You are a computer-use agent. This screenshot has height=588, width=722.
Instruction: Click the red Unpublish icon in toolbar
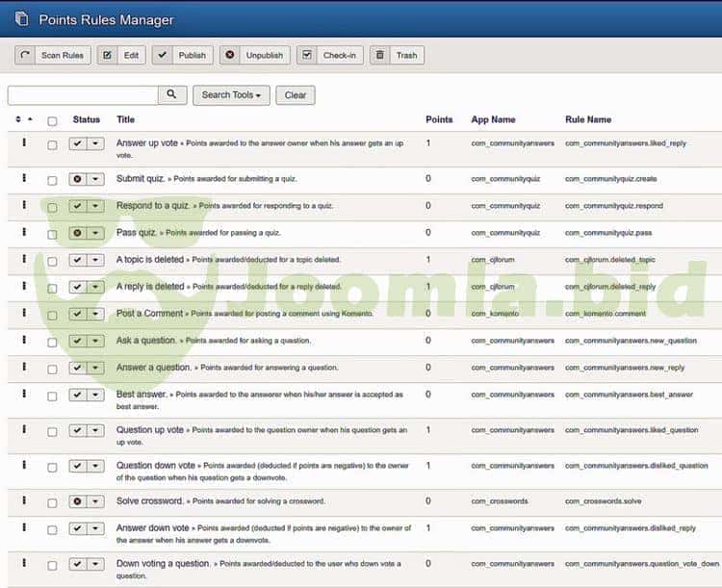click(229, 55)
